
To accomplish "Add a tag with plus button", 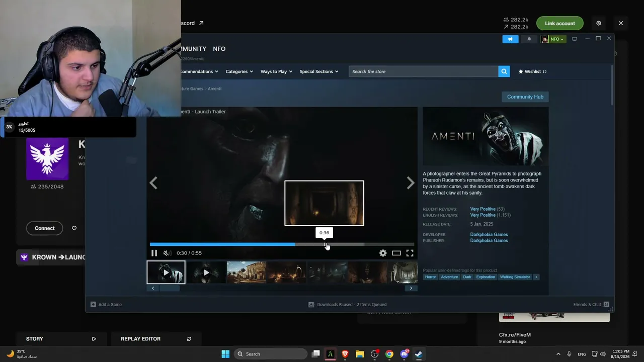I will click(536, 277).
